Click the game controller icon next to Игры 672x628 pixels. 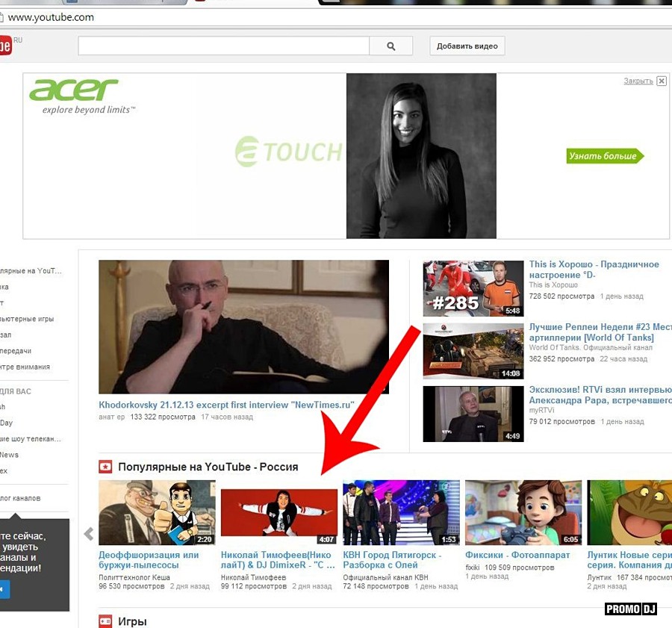(x=105, y=621)
